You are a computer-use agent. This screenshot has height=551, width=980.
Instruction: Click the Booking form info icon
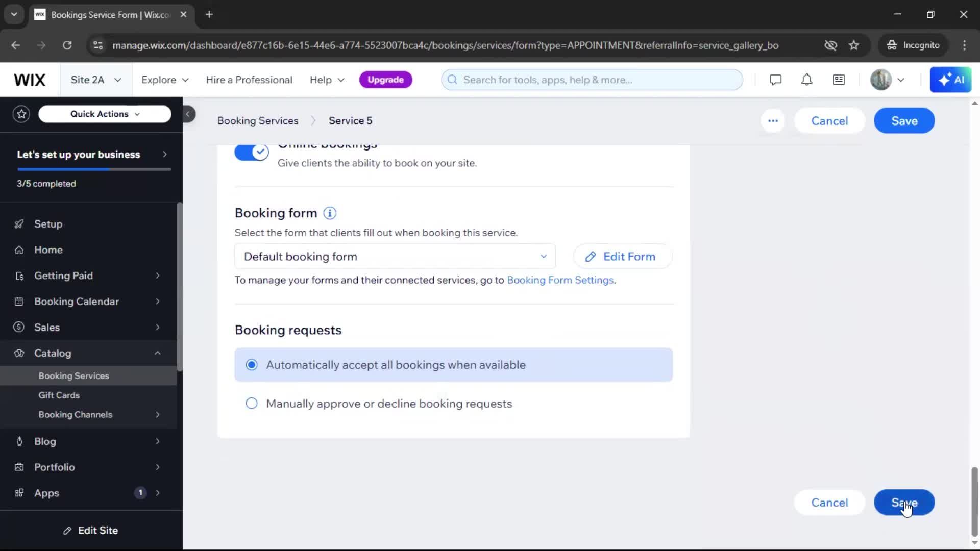(x=330, y=213)
